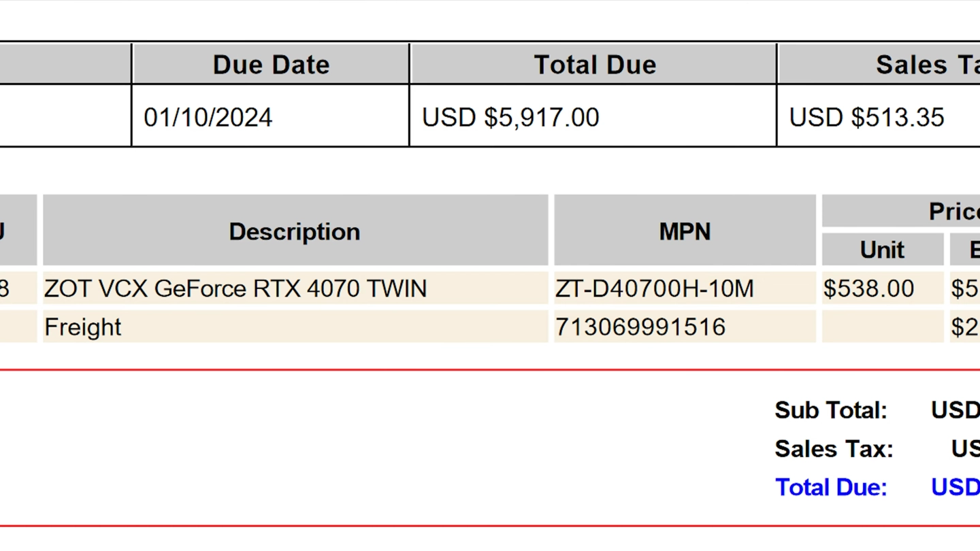Click the blue Total Due label
The height and width of the screenshot is (551, 980).
coord(831,487)
